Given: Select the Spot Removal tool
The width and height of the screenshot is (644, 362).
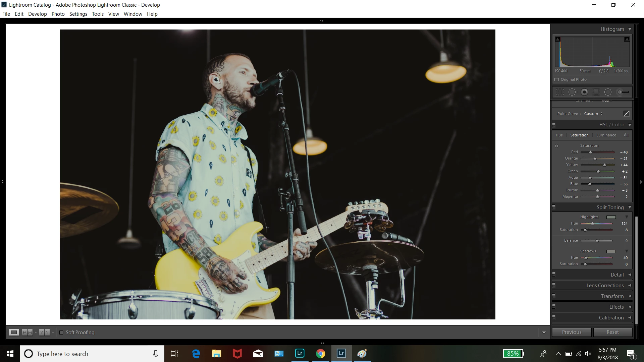Looking at the screenshot, I should pyautogui.click(x=573, y=92).
